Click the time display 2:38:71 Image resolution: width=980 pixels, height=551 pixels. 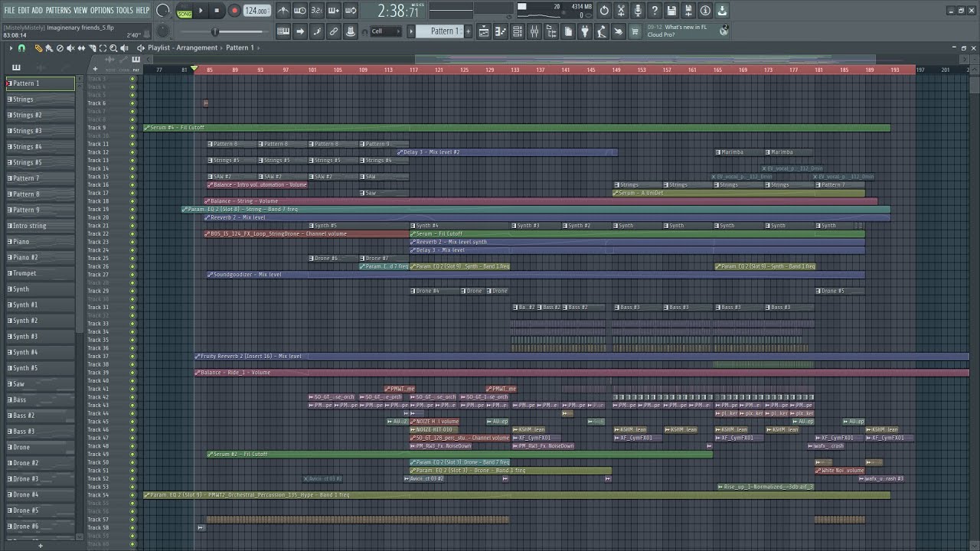pyautogui.click(x=398, y=11)
